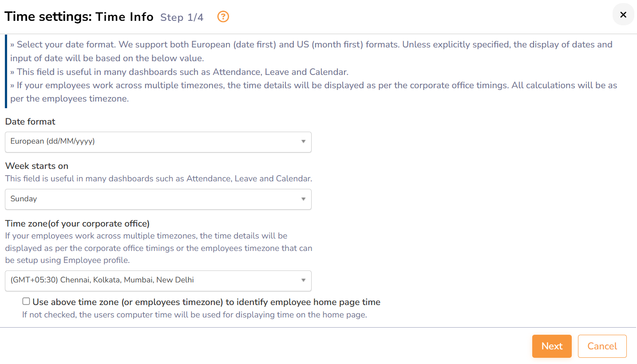
Task: Enable the employee home page time checkbox
Action: (x=26, y=301)
